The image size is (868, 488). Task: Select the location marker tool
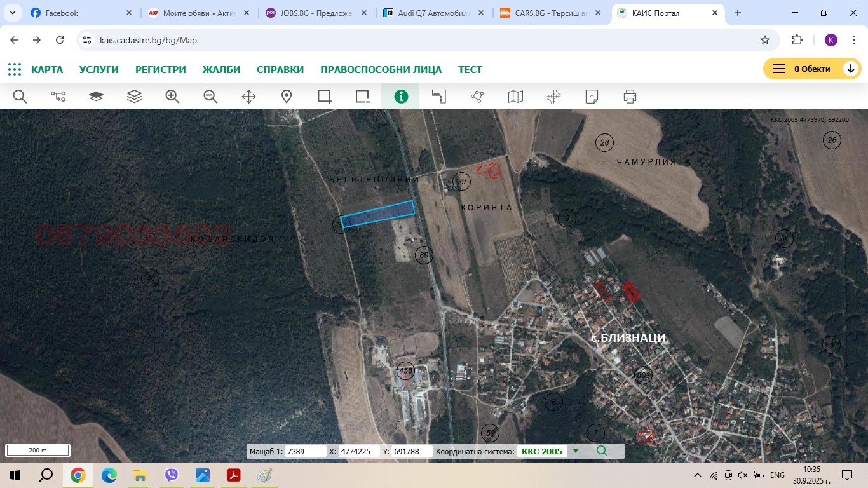pos(287,96)
